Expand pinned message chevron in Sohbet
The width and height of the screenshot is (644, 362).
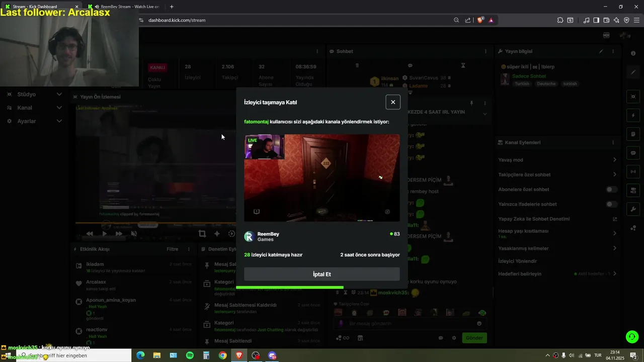pyautogui.click(x=485, y=114)
